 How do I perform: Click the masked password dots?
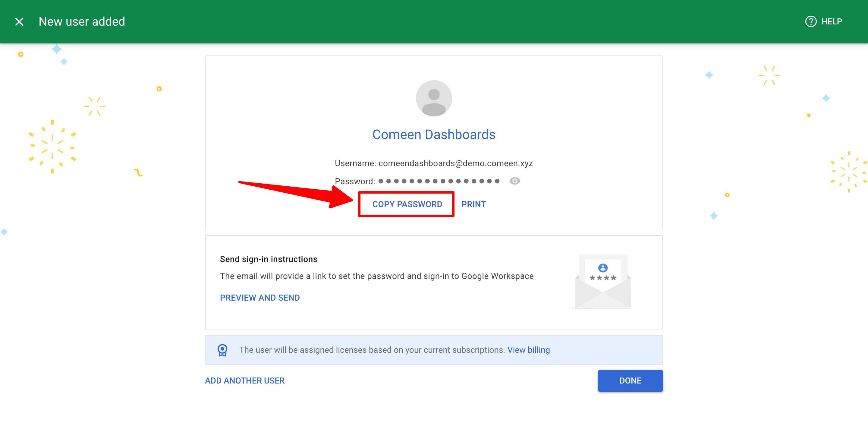tap(439, 181)
